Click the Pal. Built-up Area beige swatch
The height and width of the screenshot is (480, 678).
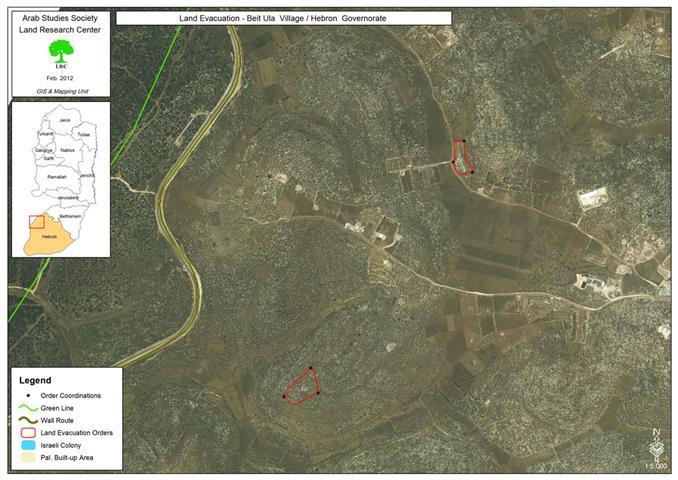coord(28,458)
